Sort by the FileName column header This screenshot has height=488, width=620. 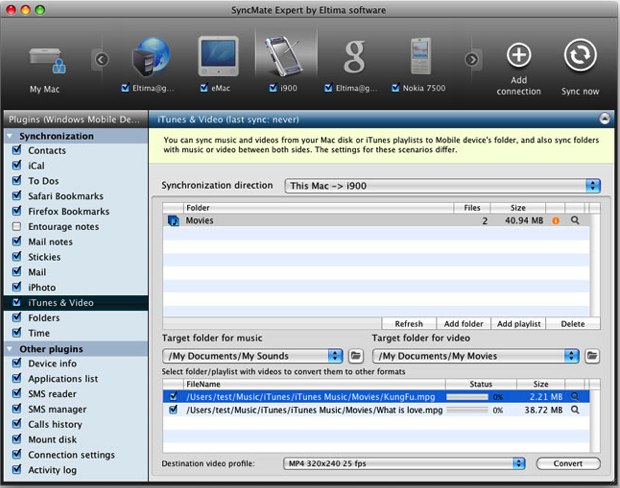(x=314, y=384)
